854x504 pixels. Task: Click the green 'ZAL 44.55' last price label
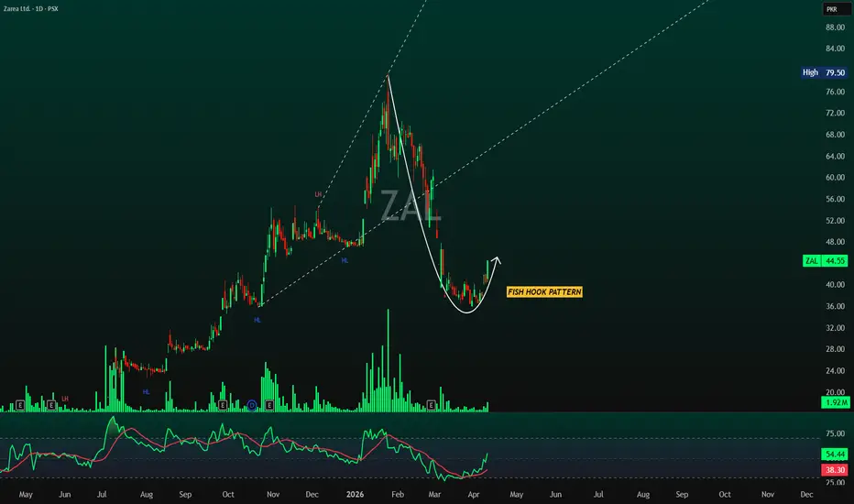click(825, 261)
